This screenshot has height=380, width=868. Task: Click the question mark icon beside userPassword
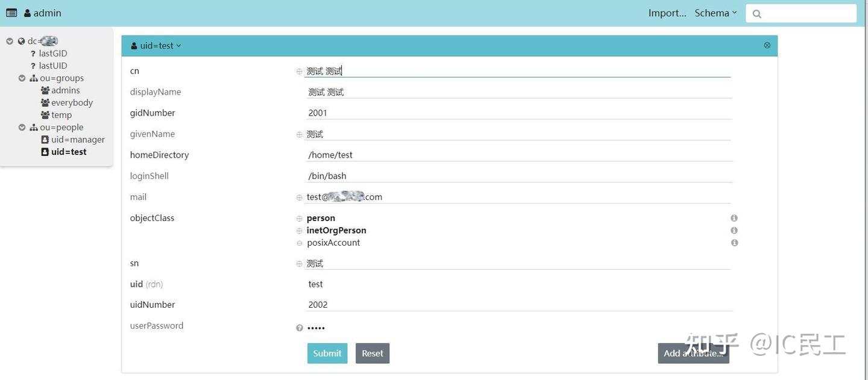(x=298, y=328)
